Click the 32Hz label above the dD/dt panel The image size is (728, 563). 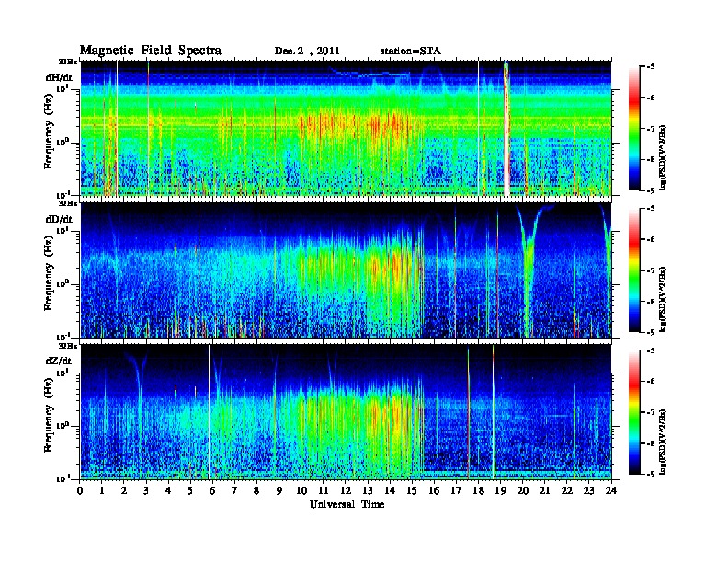tap(68, 203)
